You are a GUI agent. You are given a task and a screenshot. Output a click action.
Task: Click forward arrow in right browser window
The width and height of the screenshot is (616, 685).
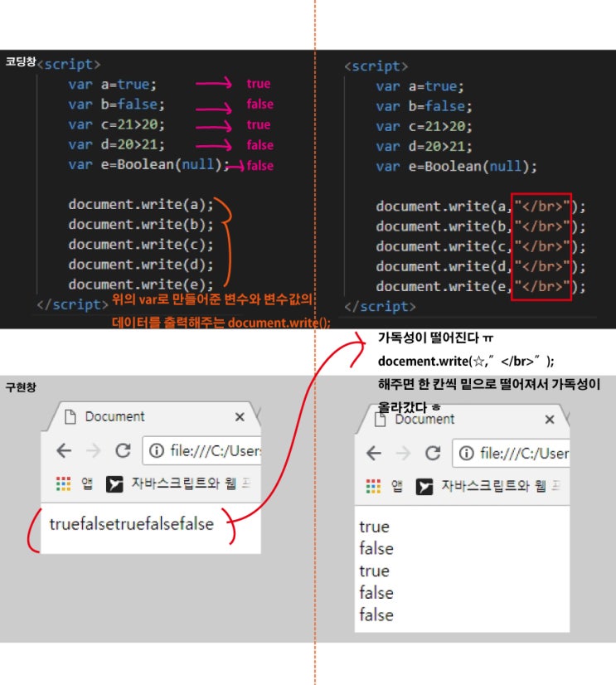coord(403,453)
